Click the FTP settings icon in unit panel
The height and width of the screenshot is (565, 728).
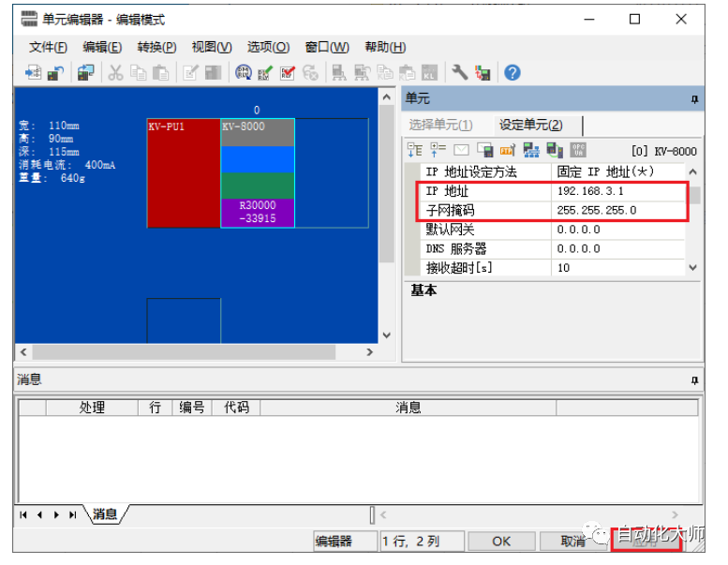click(x=508, y=150)
